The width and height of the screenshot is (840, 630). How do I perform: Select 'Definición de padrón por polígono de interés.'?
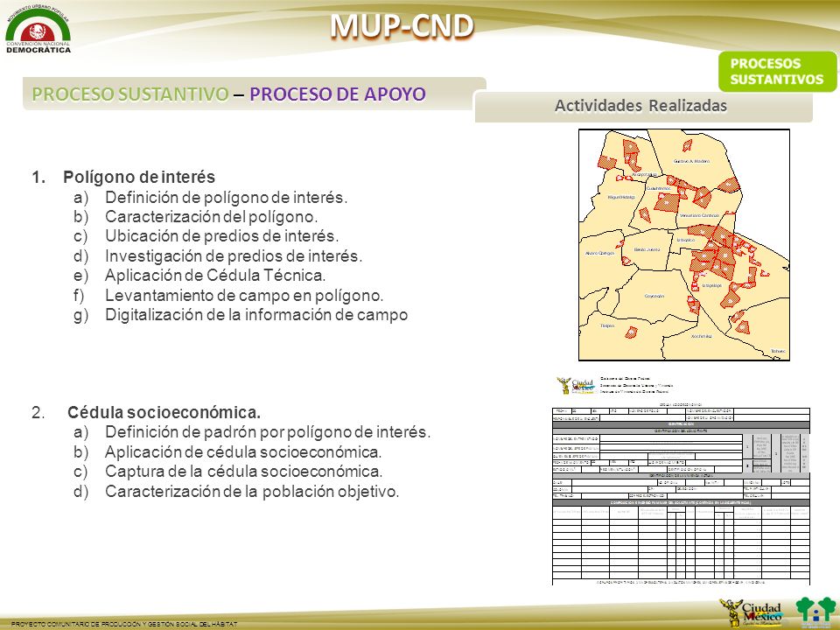tap(268, 431)
